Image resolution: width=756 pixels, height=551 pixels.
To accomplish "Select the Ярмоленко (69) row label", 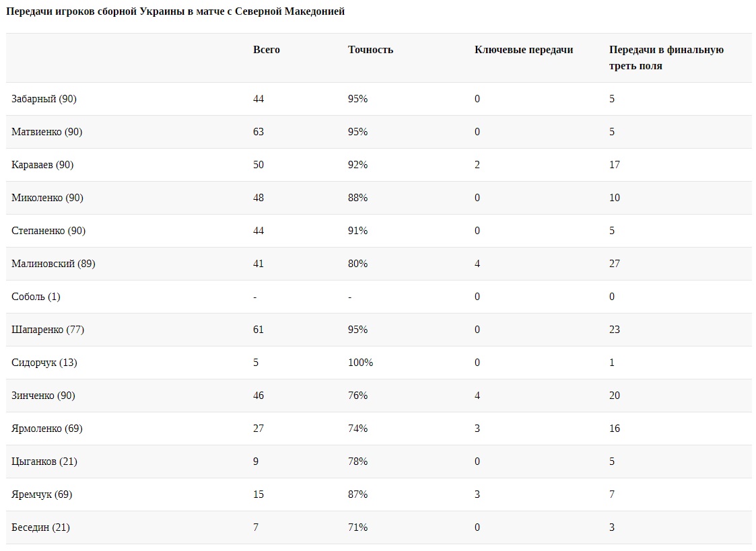I will click(47, 429).
